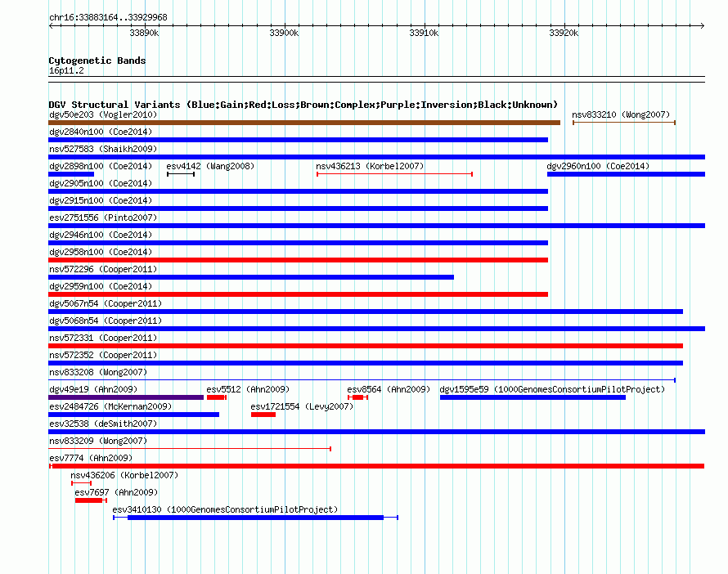Screen dimensions: 728x574
Task: Select dgv2959n100 (Coe2014) label
Action: [x=101, y=286]
